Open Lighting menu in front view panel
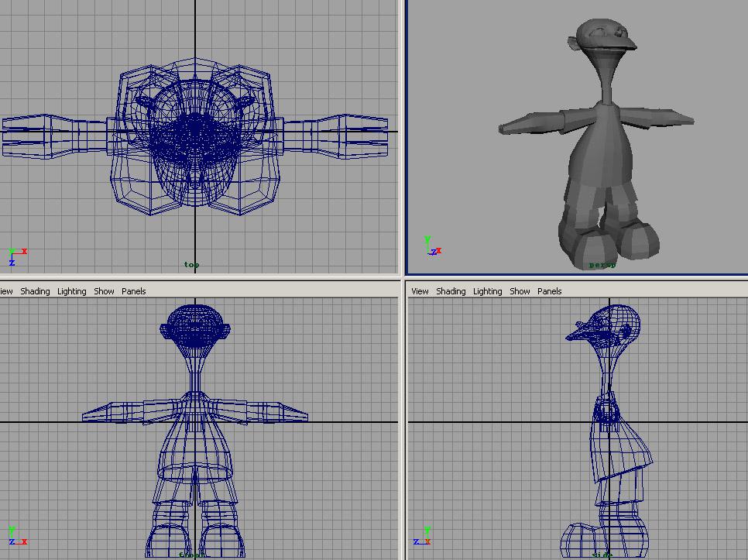The width and height of the screenshot is (748, 560). coord(72,291)
